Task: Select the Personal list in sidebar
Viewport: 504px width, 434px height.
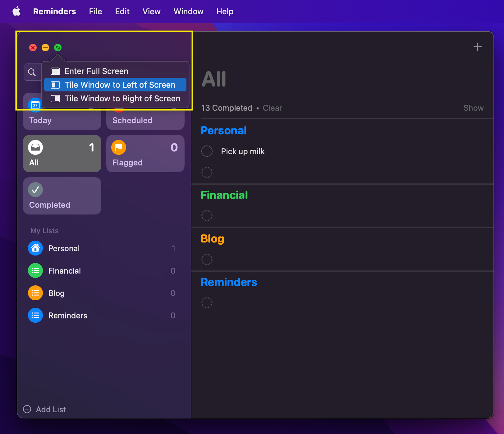Action: [x=104, y=248]
